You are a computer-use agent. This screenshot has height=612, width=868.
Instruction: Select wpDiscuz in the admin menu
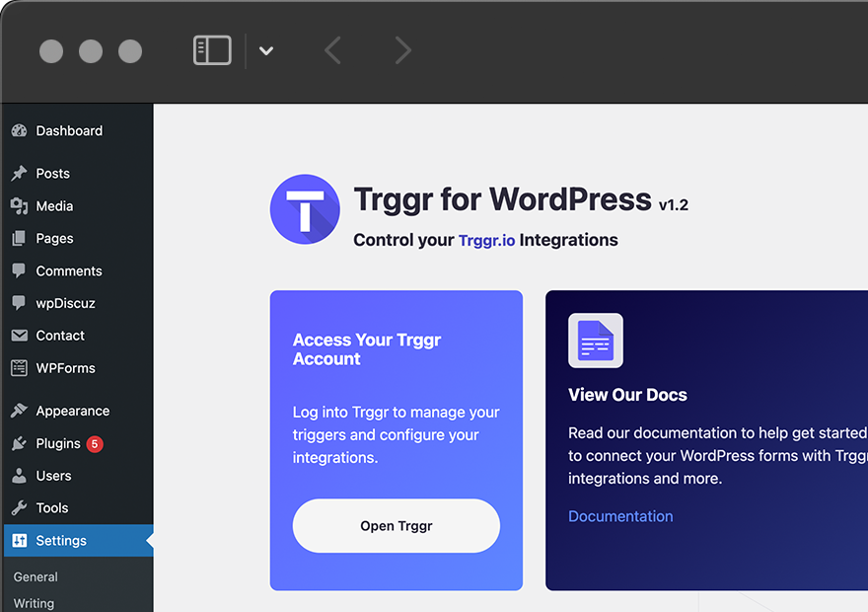77,303
